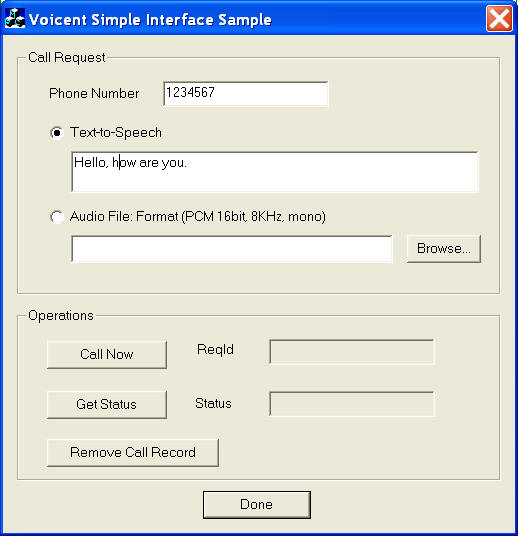Close the Voicent Simple Interface Sample window
This screenshot has width=518, height=536.
pyautogui.click(x=499, y=19)
